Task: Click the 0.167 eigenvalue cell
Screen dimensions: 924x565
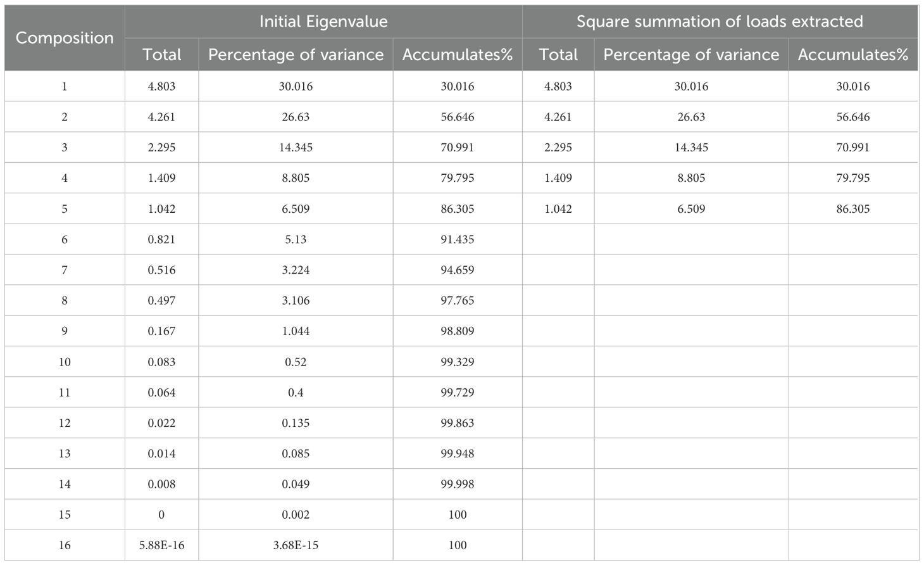Action: 162,331
